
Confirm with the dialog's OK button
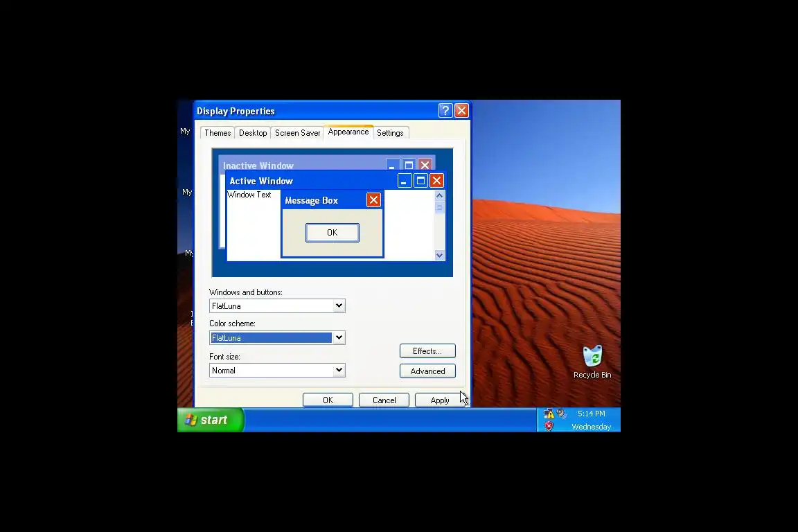point(328,400)
